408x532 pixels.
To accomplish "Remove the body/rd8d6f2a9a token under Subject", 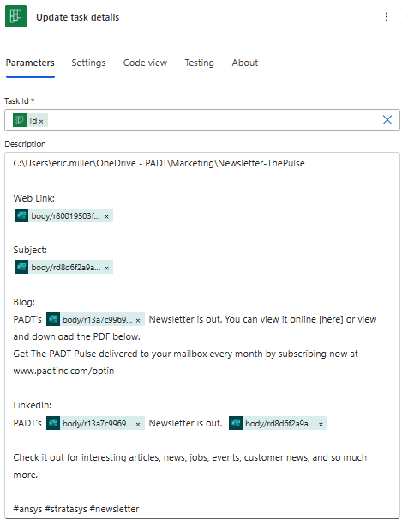I will click(107, 269).
